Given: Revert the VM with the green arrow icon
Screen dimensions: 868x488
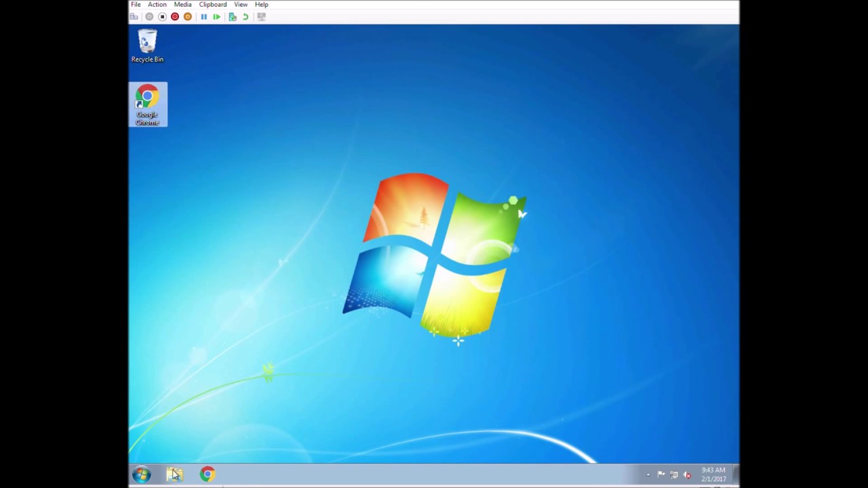Looking at the screenshot, I should click(x=245, y=16).
